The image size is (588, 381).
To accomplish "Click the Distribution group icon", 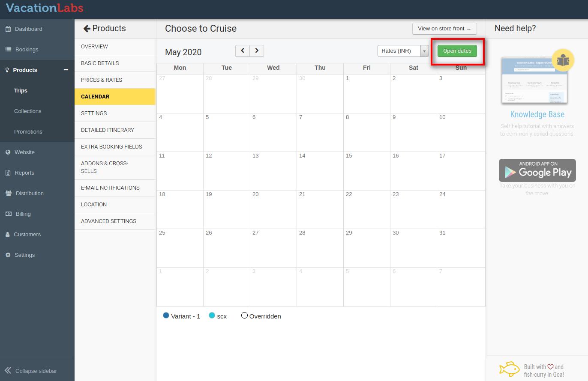I will (9, 193).
